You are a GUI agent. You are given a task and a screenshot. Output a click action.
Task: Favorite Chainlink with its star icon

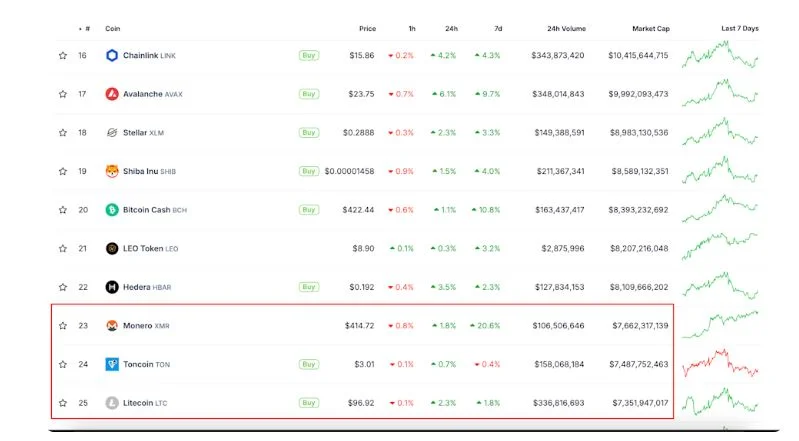click(63, 56)
